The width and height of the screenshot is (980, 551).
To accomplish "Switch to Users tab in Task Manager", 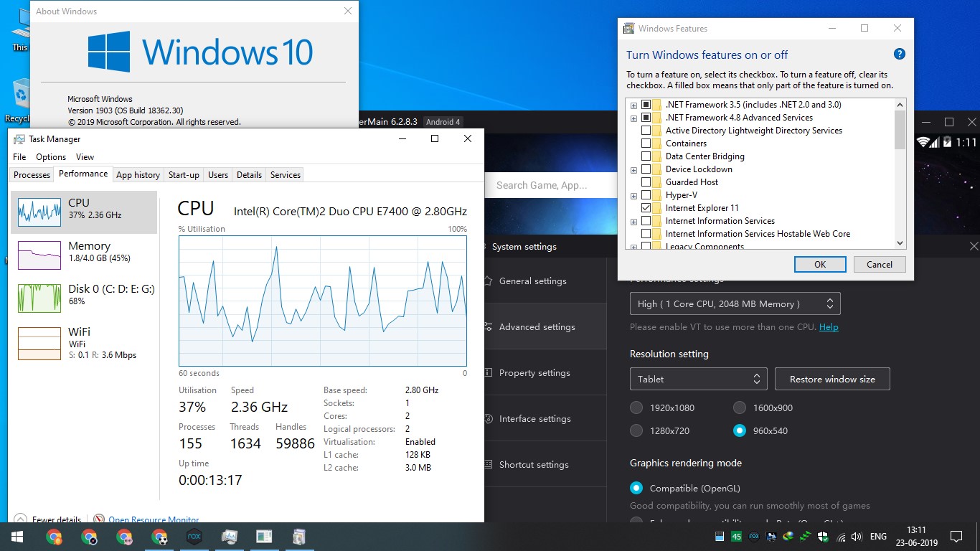I will pyautogui.click(x=218, y=174).
